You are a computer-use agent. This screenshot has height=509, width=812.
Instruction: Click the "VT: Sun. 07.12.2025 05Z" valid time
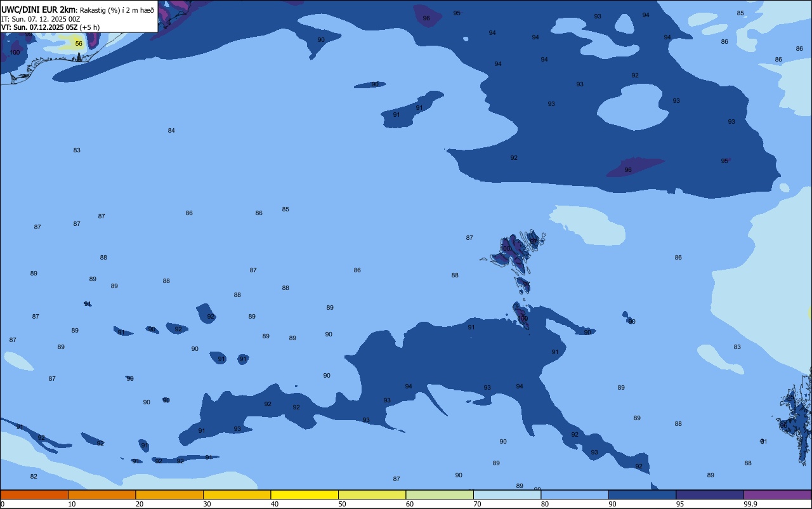pyautogui.click(x=39, y=27)
